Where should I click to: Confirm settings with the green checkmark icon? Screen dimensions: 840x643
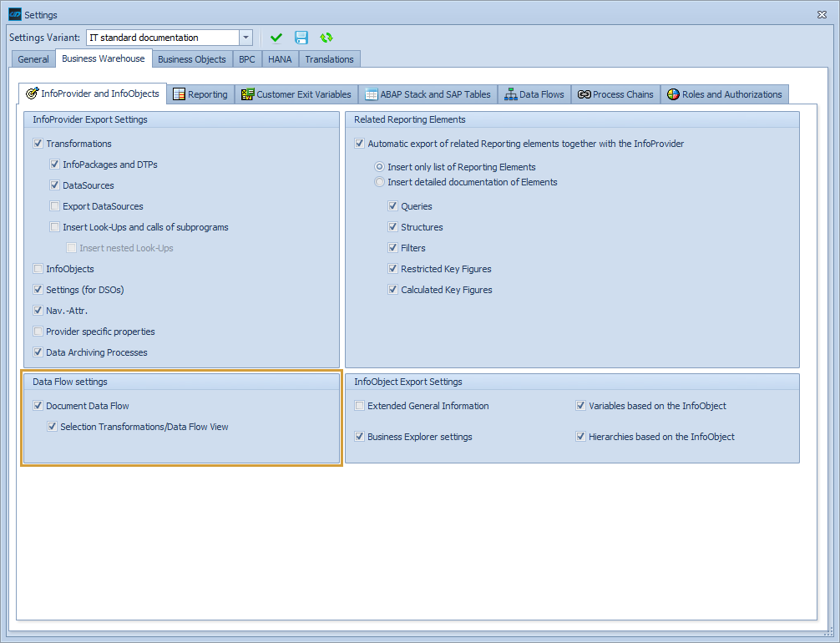pyautogui.click(x=276, y=37)
